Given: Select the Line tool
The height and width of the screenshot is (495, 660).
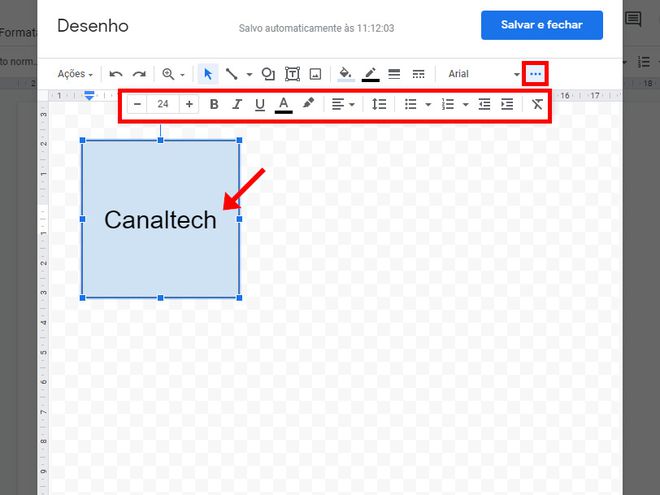Looking at the screenshot, I should [x=232, y=74].
